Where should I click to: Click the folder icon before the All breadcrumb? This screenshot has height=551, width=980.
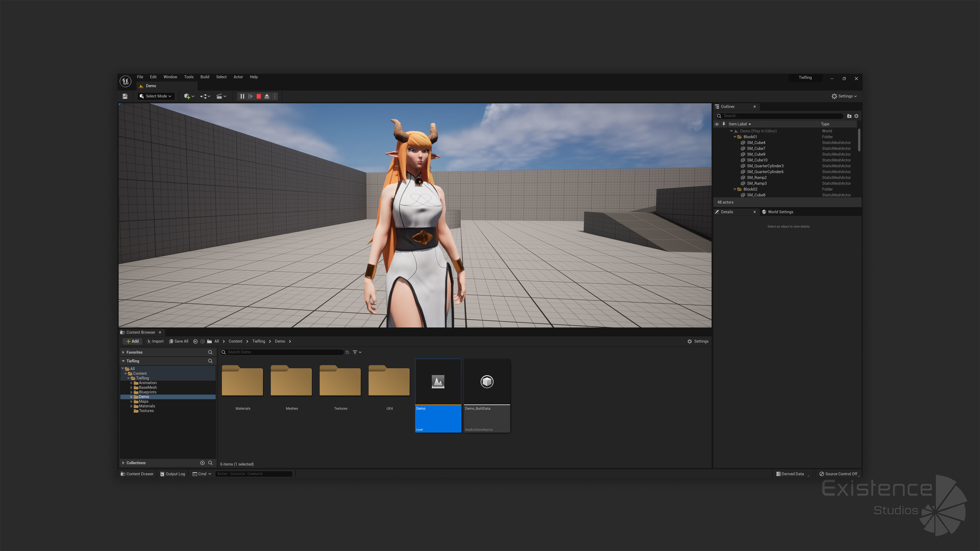tap(209, 342)
